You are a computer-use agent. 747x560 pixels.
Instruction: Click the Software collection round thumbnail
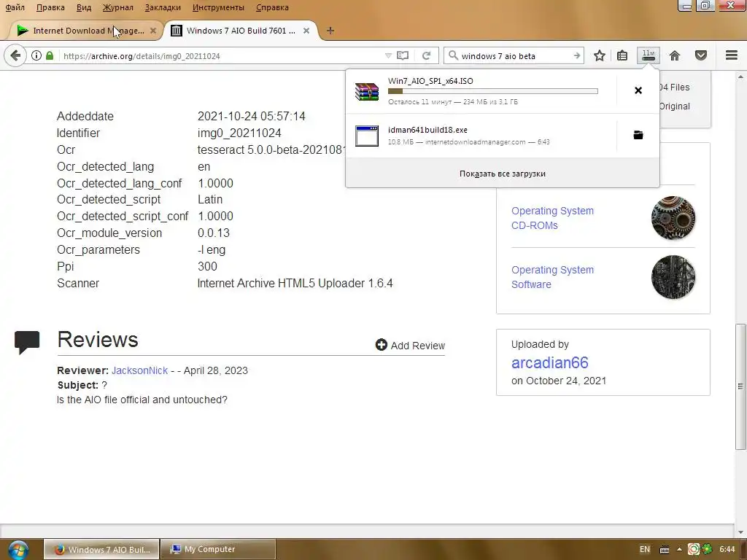673,277
